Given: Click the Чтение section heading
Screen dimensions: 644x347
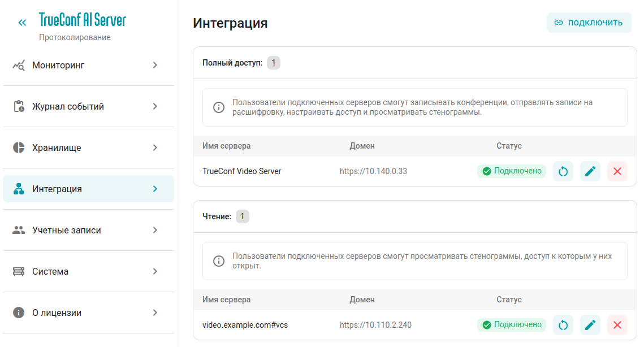Looking at the screenshot, I should tap(217, 216).
